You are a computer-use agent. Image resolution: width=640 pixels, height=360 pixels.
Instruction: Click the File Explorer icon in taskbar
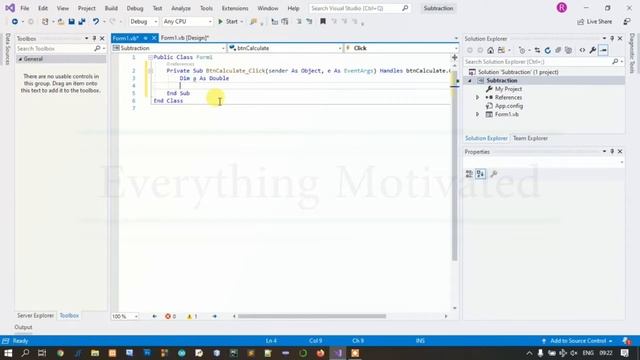[x=95, y=353]
